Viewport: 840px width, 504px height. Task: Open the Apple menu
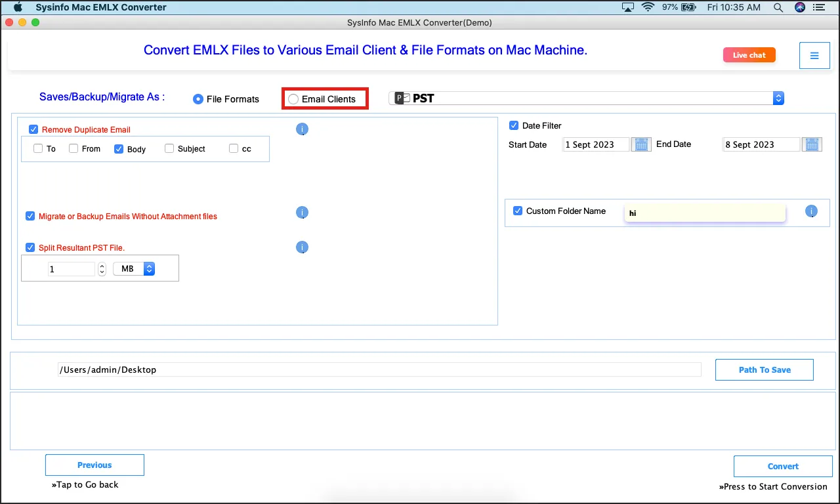[18, 7]
